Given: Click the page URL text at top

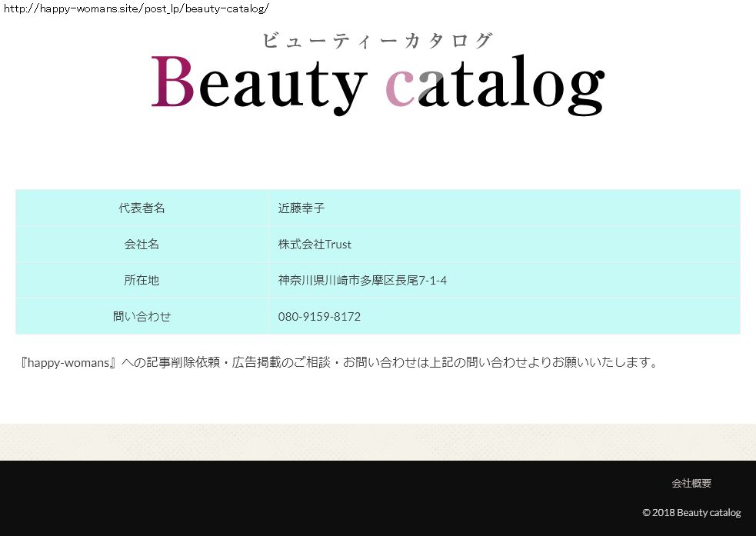Looking at the screenshot, I should 136,8.
